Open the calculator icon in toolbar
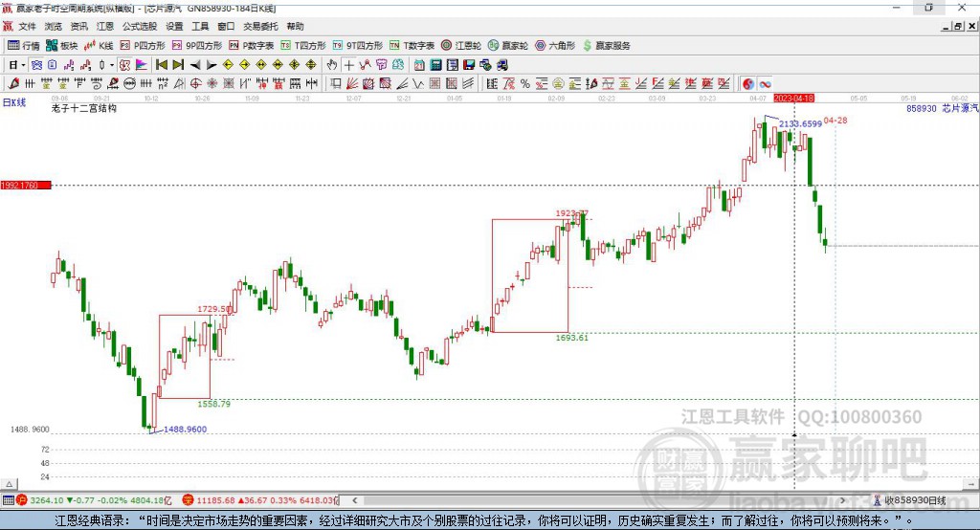The image size is (980, 530). [x=435, y=65]
